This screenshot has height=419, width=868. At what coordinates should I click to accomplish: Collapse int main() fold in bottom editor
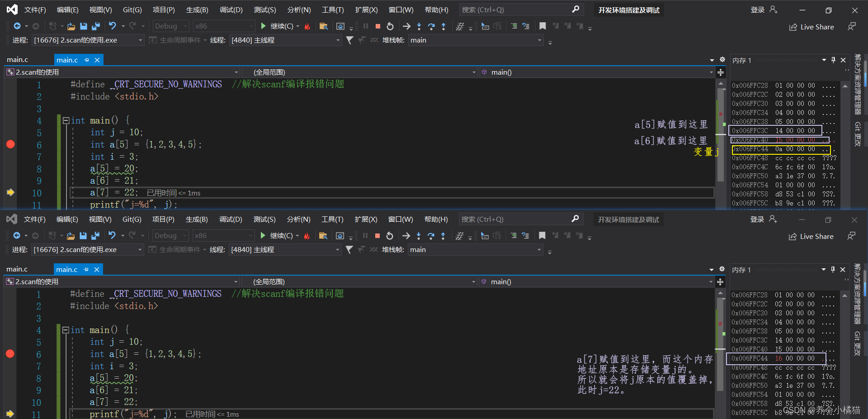[x=66, y=330]
